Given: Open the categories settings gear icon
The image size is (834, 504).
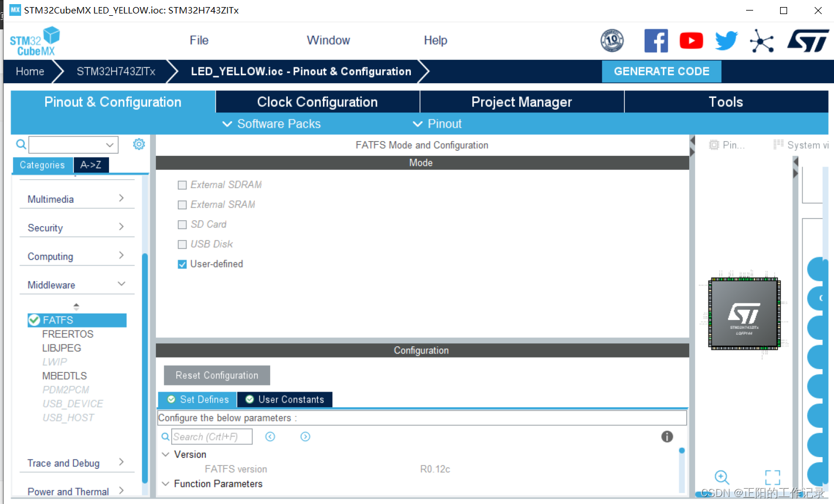Looking at the screenshot, I should click(139, 144).
